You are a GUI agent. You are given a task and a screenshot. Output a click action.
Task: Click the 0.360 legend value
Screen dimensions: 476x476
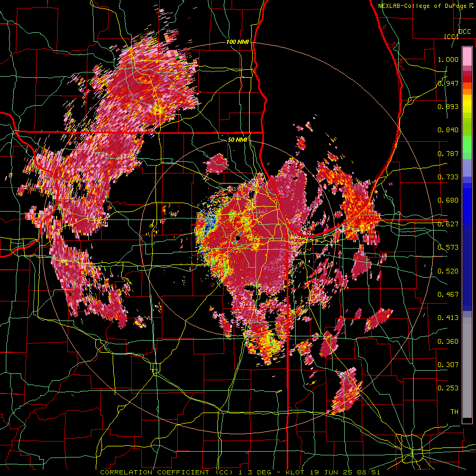448,342
